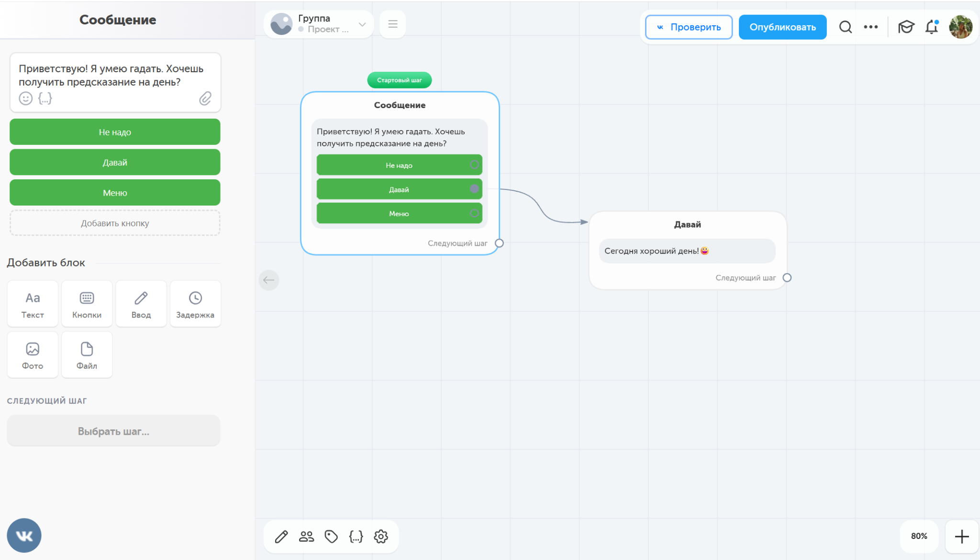Open settings gear in bottom toolbar

click(381, 537)
